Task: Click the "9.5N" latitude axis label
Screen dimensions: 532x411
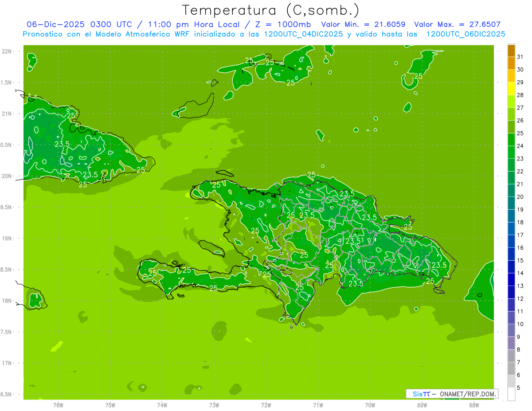Action: click(7, 207)
